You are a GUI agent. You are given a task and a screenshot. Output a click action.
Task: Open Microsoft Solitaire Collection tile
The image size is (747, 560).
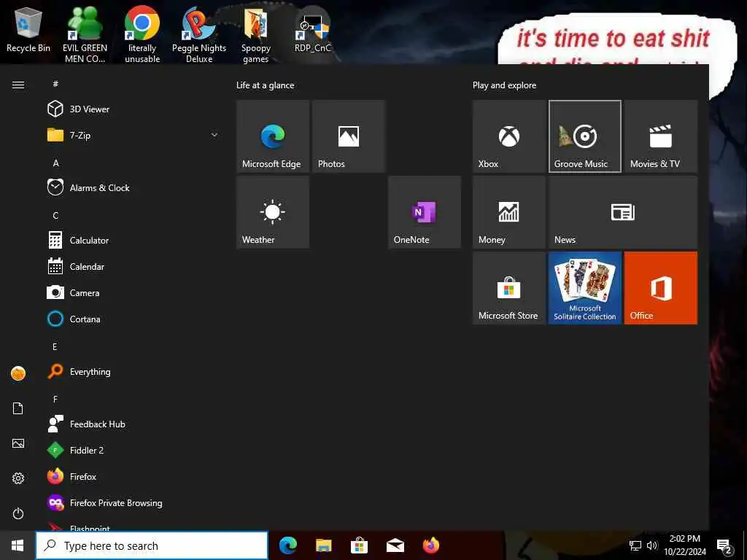click(x=585, y=288)
